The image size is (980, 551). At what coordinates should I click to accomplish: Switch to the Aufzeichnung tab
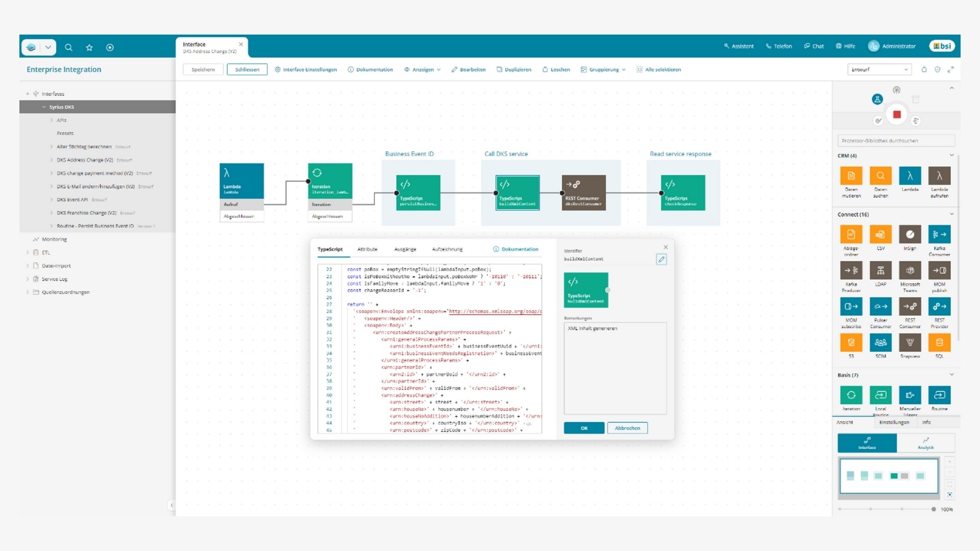point(447,249)
